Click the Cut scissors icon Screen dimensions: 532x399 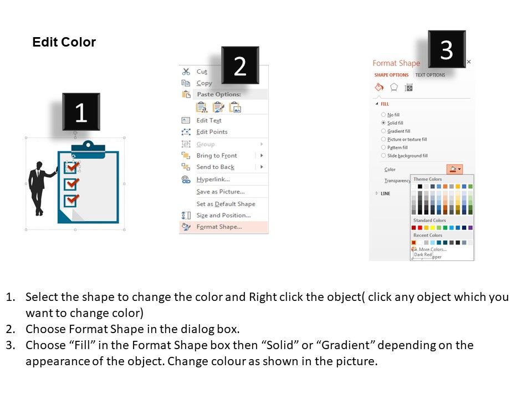click(x=186, y=71)
